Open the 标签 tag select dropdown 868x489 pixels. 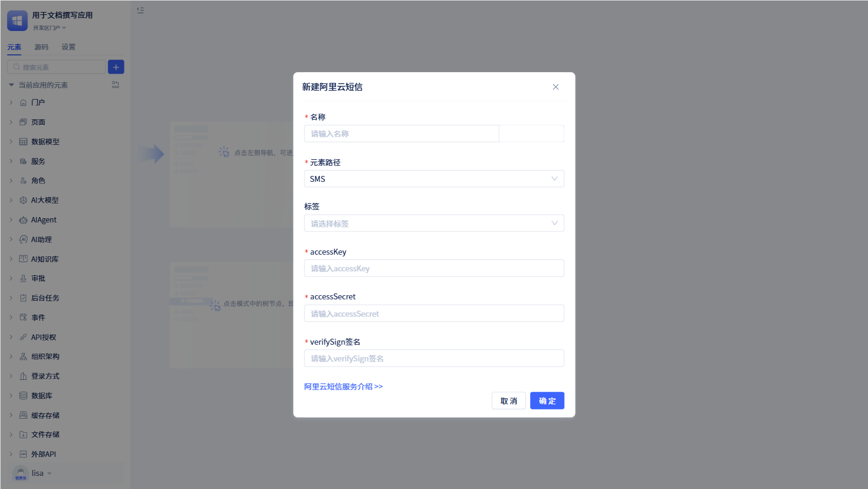434,224
